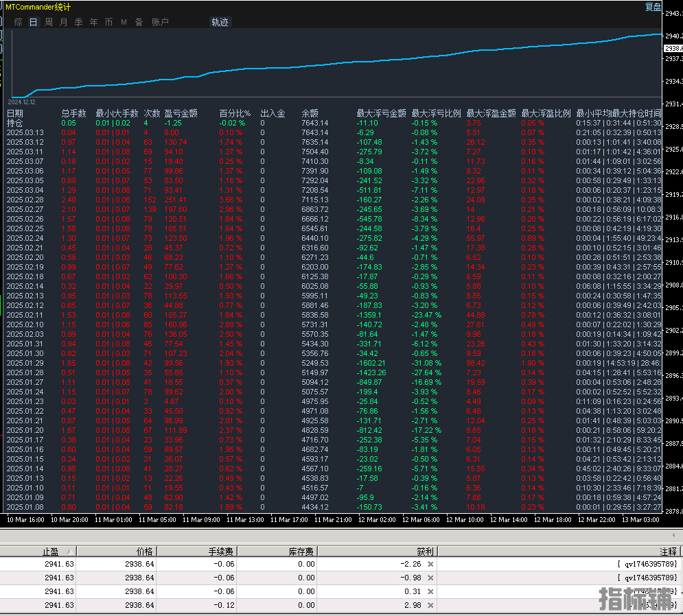The height and width of the screenshot is (616, 683).
Task: Click the 最大浮亏金额 column heading
Action: 381,114
